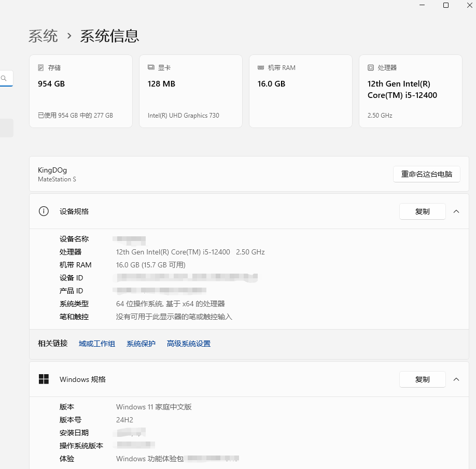Click the 没有可用于此显示器的笔或触控输入 value
The width and height of the screenshot is (476, 469).
pyautogui.click(x=174, y=317)
